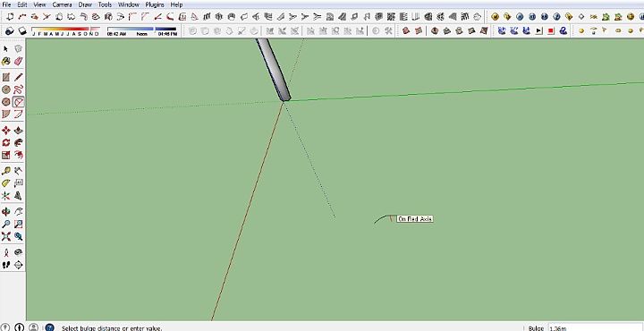Click the red stop square button

[x=551, y=30]
